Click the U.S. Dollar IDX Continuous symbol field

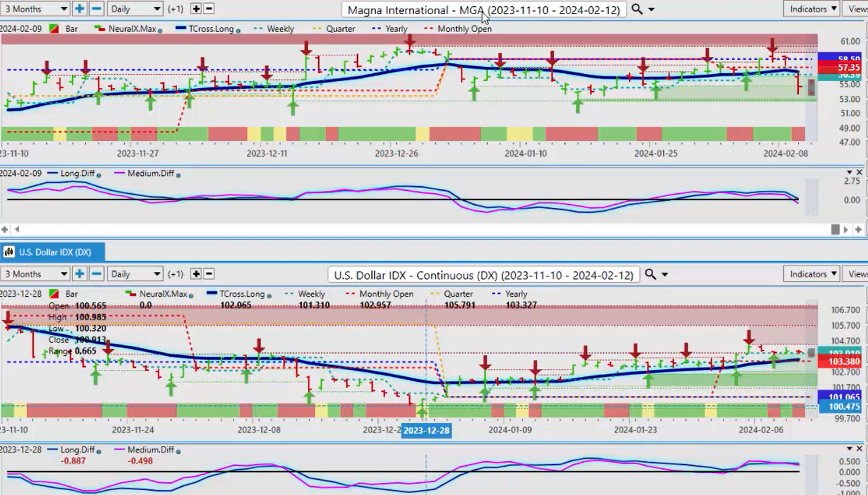pos(484,275)
